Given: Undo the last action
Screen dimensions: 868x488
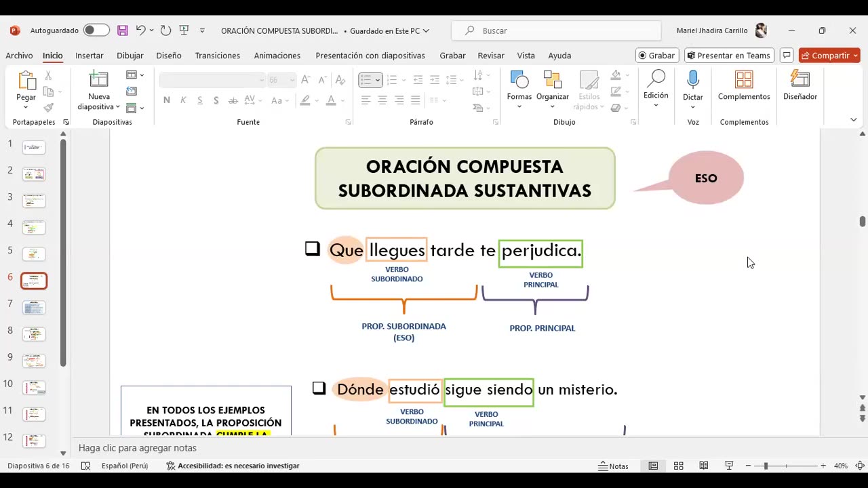Looking at the screenshot, I should click(140, 30).
